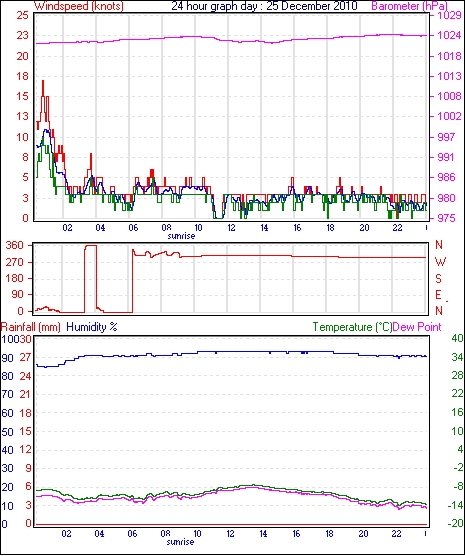Screen dimensions: 465x556
Task: Click the 34 degree temperature axis value
Action: [x=457, y=357]
